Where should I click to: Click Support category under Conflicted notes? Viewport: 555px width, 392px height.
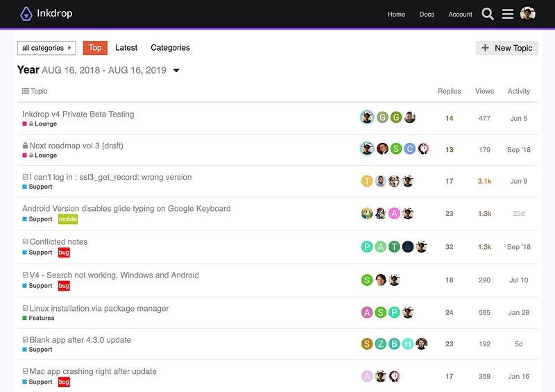(x=37, y=253)
